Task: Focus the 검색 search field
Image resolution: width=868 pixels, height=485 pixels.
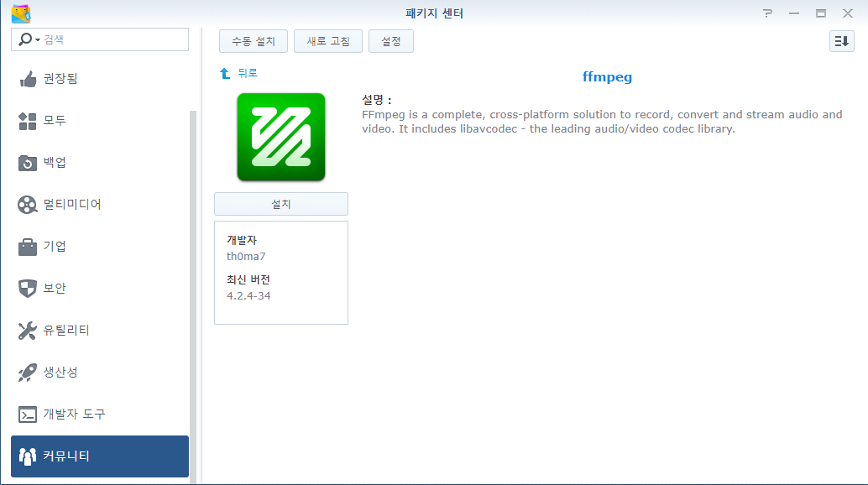Action: (x=100, y=39)
